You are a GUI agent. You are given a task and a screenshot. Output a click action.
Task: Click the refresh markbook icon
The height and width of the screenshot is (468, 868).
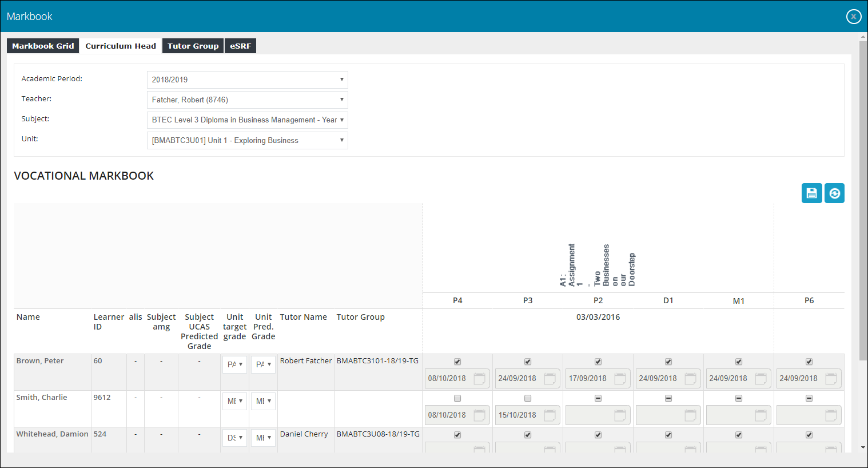[834, 193]
